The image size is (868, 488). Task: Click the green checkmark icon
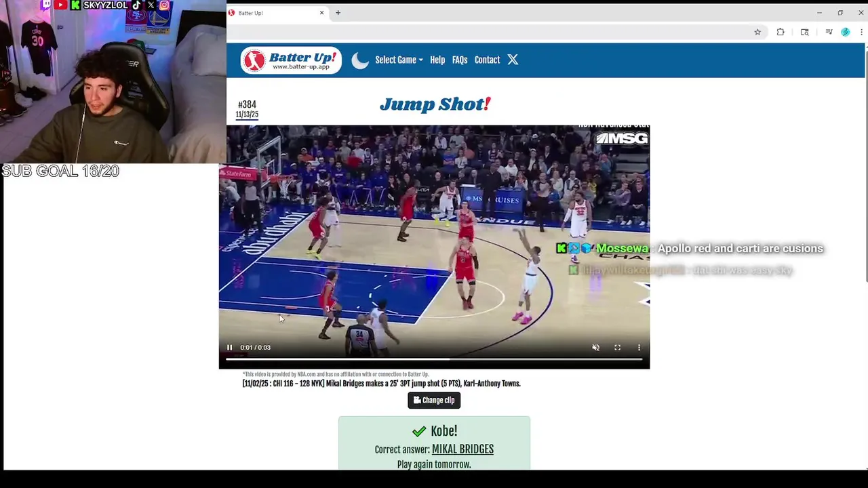click(x=418, y=432)
